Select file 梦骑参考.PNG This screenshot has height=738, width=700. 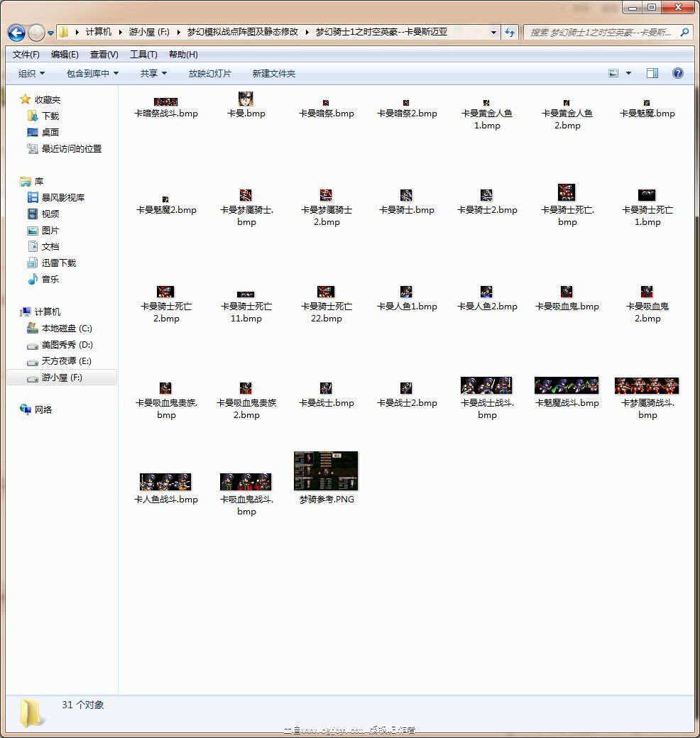pos(327,478)
